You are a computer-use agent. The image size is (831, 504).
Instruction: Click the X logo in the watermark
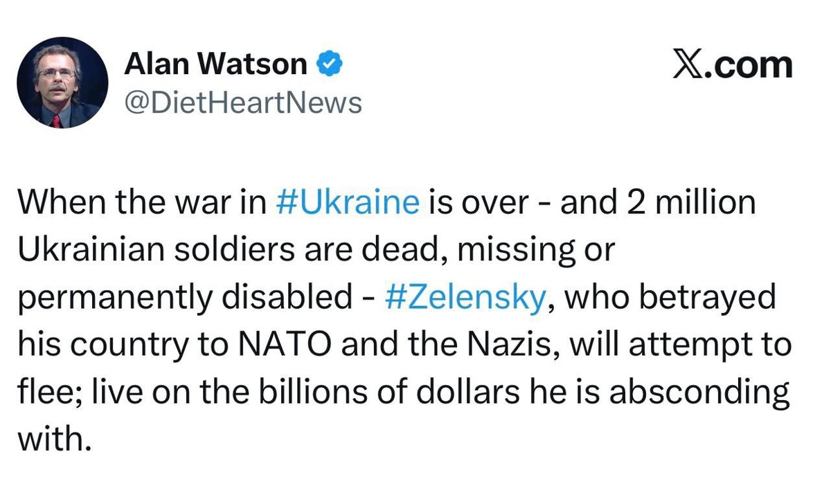690,66
